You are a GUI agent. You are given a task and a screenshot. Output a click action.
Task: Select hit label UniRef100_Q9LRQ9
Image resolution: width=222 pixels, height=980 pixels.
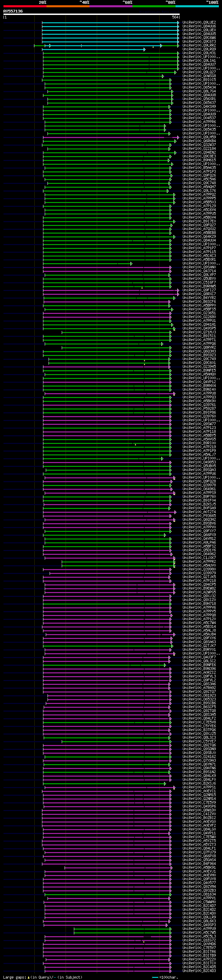[x=199, y=49]
